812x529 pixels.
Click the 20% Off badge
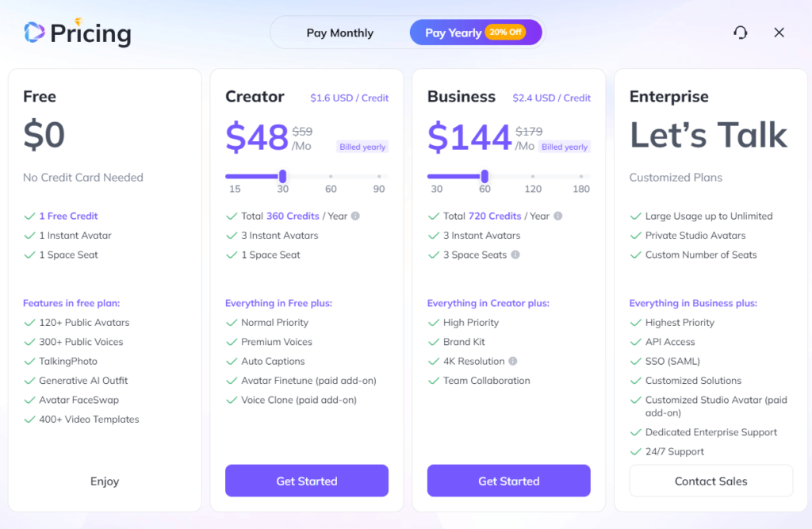point(505,33)
